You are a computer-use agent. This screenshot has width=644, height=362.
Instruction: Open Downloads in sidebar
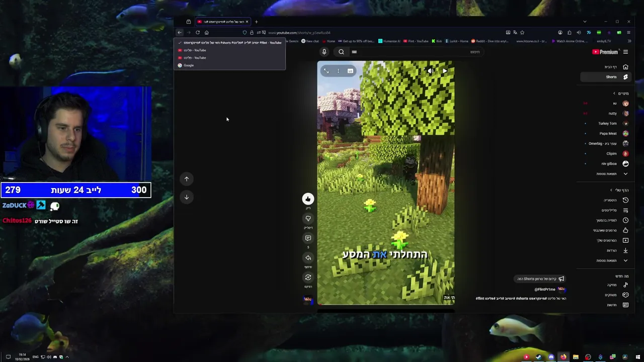606,250
